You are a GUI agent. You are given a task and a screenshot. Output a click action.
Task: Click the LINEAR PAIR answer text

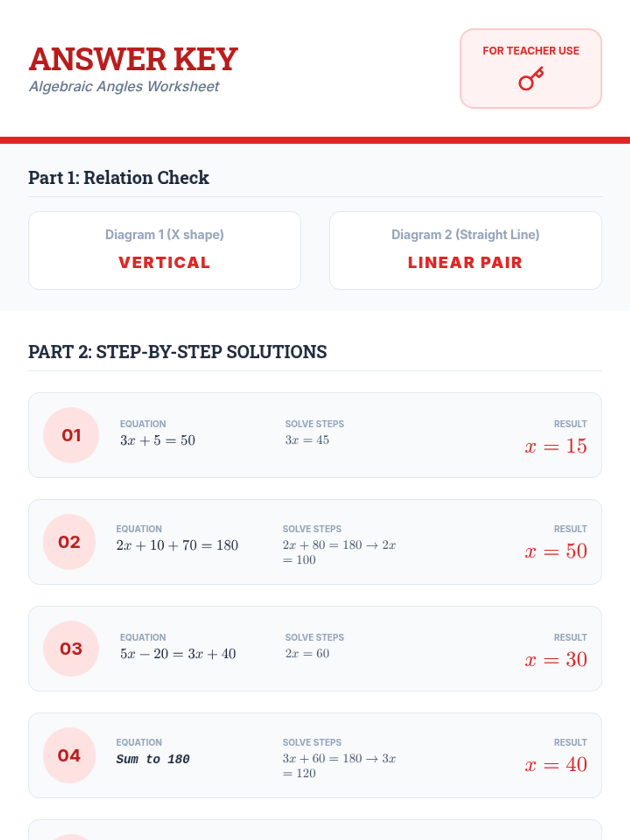[x=465, y=262]
